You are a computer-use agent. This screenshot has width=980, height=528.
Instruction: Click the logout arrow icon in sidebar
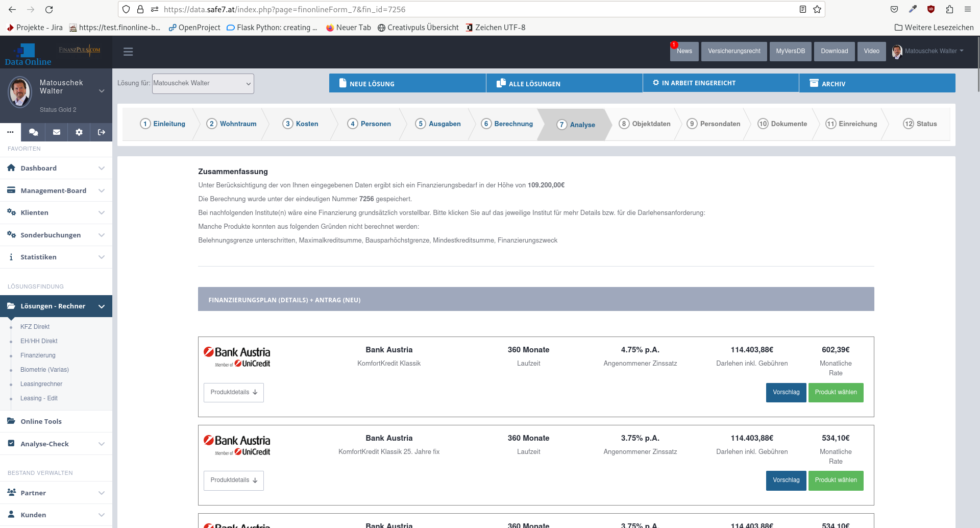[102, 132]
